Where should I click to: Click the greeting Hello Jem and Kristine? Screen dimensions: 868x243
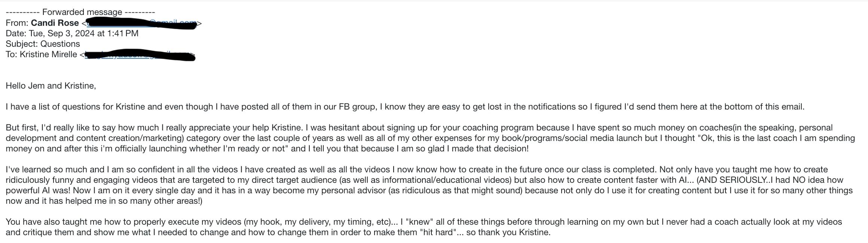[51, 86]
